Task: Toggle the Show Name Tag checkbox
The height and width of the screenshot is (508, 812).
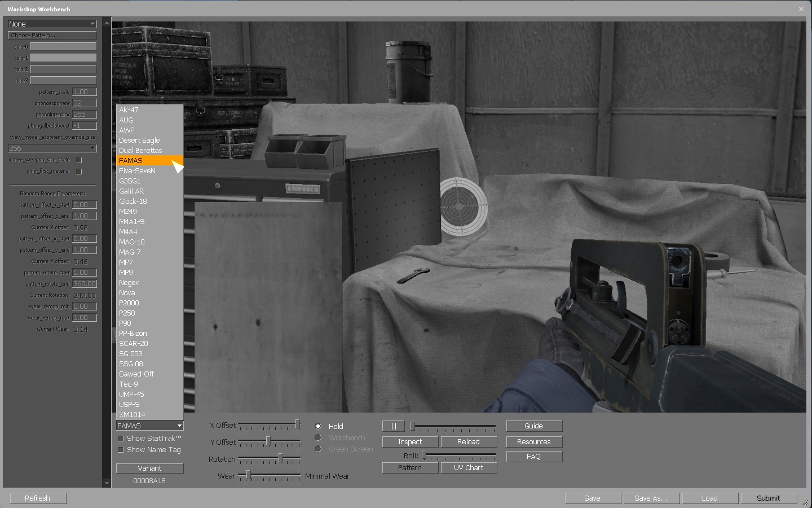Action: pyautogui.click(x=120, y=450)
